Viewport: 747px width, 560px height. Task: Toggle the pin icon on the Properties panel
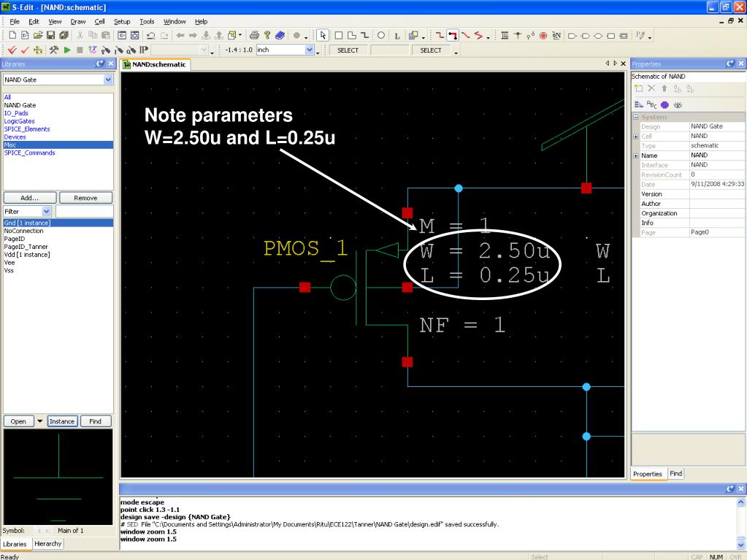[x=730, y=64]
